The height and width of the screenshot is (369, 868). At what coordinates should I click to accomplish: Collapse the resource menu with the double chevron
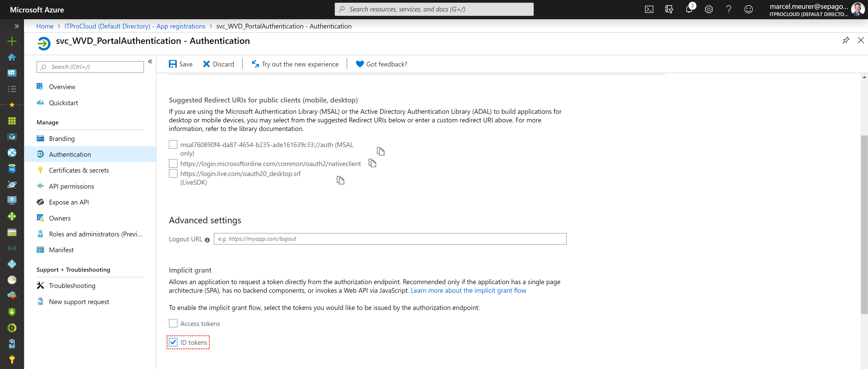150,61
